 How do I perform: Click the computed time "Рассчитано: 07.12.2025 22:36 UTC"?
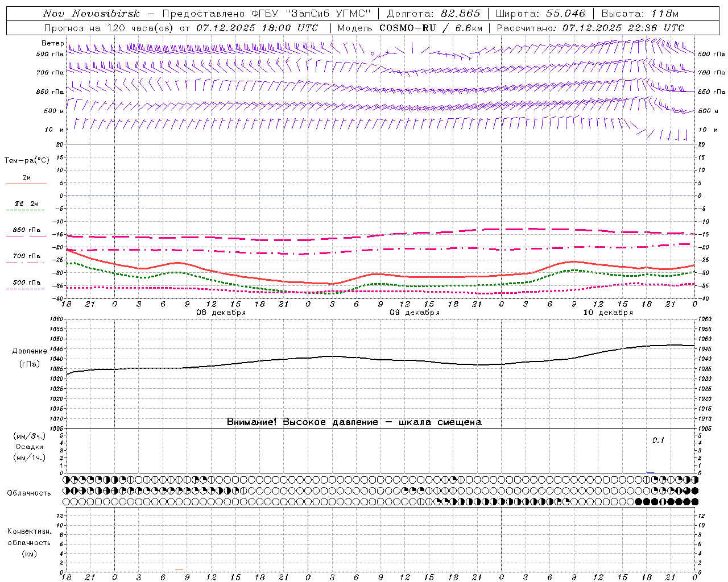point(590,28)
